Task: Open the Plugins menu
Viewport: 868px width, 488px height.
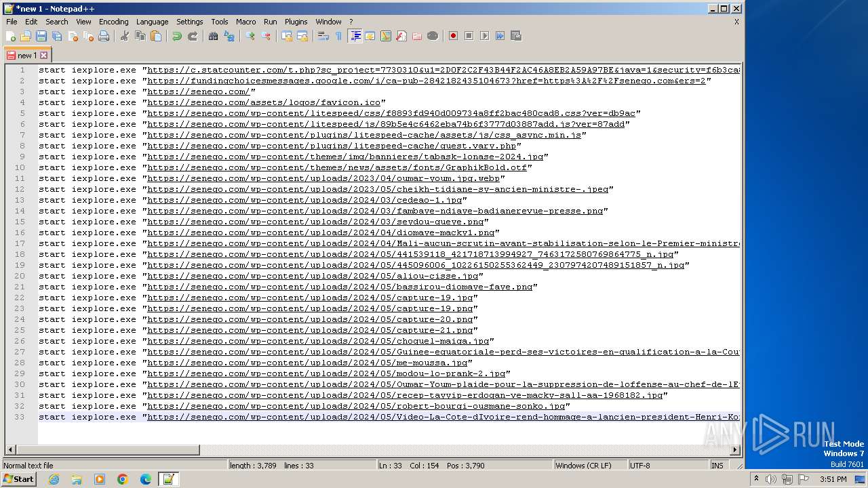Action: click(296, 22)
